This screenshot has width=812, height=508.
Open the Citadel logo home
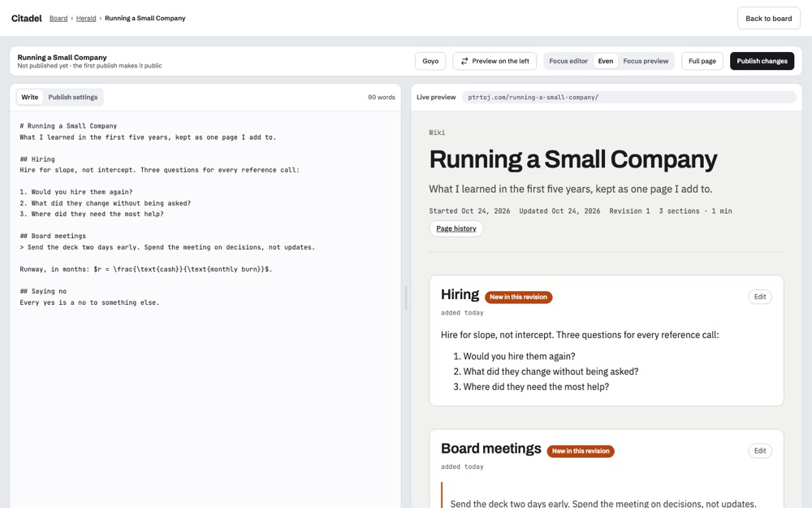point(27,18)
